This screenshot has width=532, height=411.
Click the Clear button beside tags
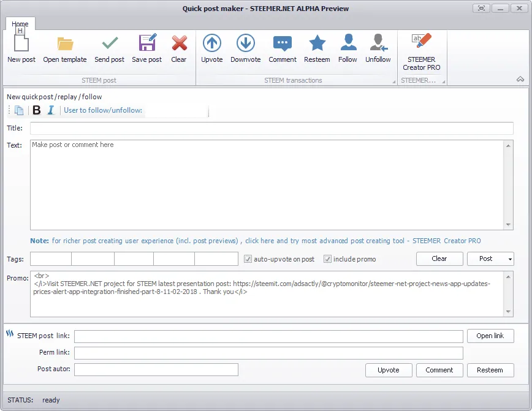tap(439, 258)
